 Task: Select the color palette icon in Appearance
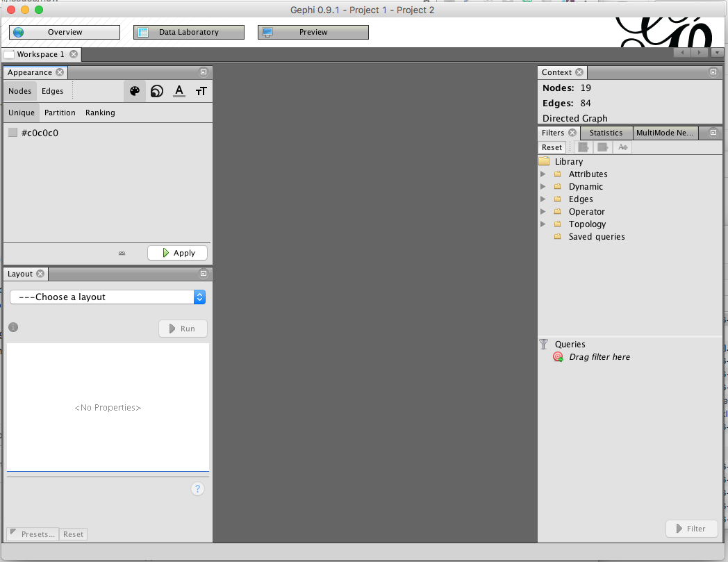tap(135, 91)
